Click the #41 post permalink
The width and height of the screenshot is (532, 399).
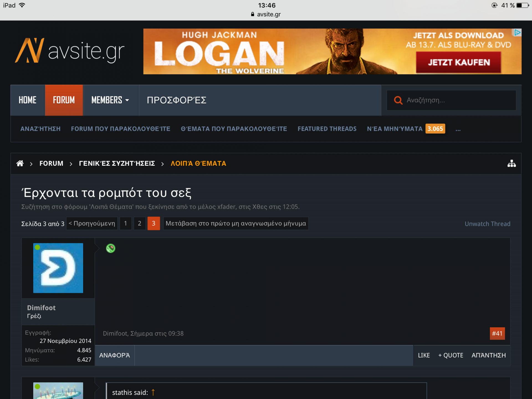497,333
